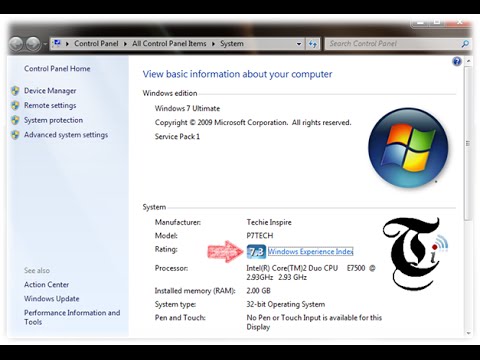Go back using the Back arrow button
The height and width of the screenshot is (360, 480).
click(16, 44)
